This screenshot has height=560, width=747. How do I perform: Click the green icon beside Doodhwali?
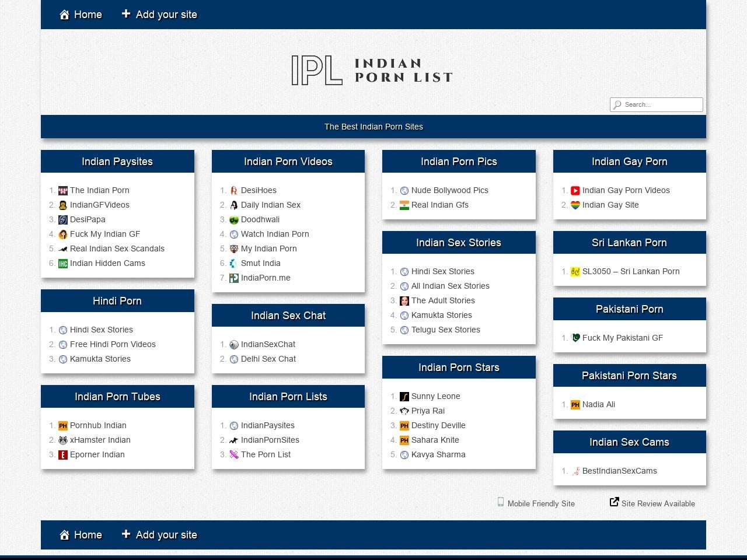(x=234, y=220)
